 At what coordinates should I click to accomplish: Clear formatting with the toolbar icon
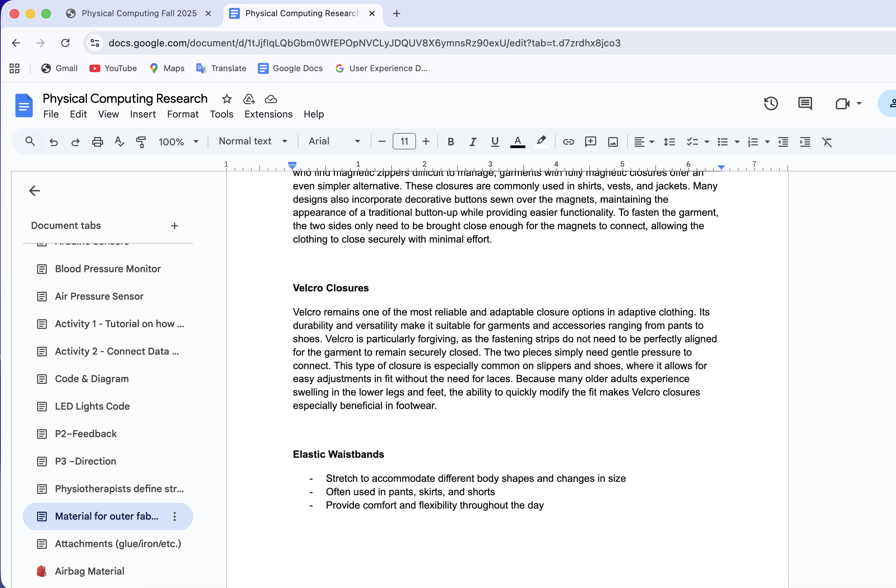(x=827, y=142)
